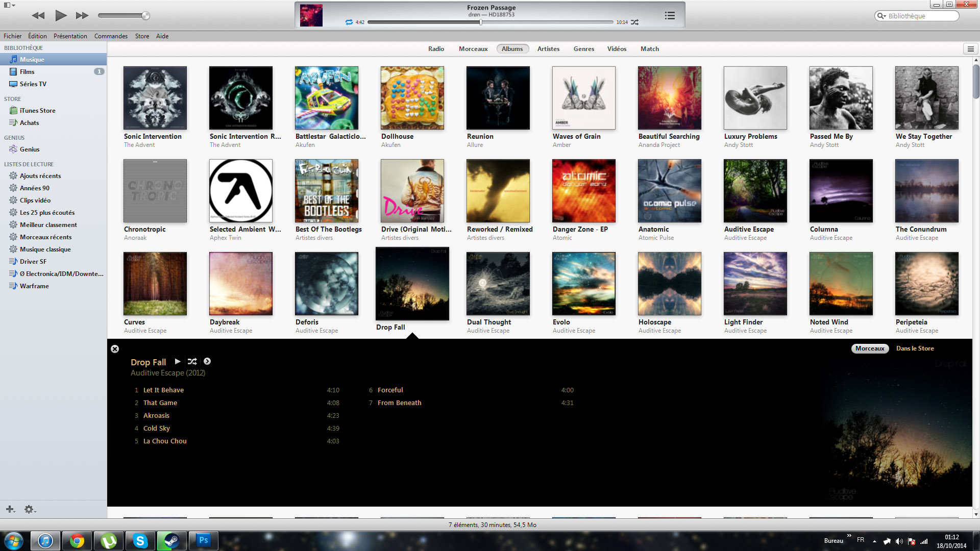Open the Windows Start button
The image size is (980, 551).
coord(14,541)
